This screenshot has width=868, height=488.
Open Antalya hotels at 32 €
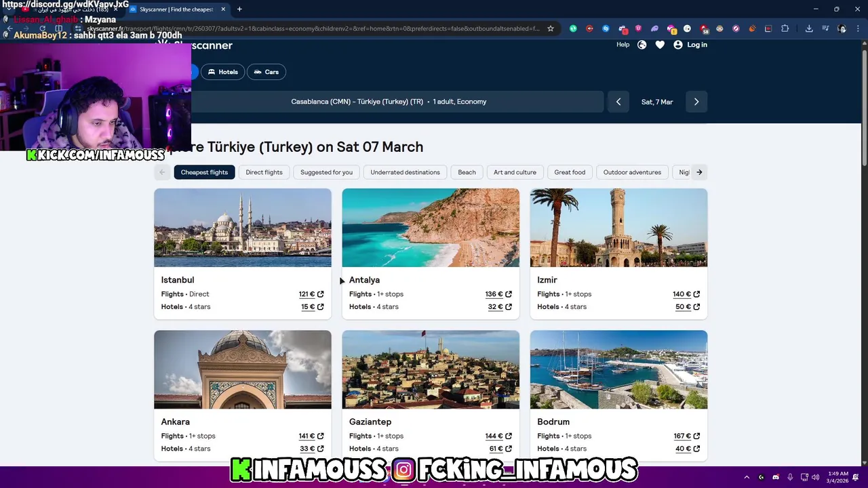(x=500, y=307)
